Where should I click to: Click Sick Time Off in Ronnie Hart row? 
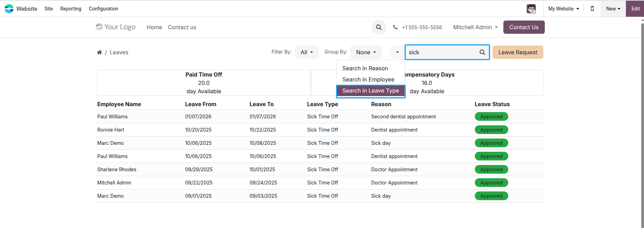[x=322, y=130]
